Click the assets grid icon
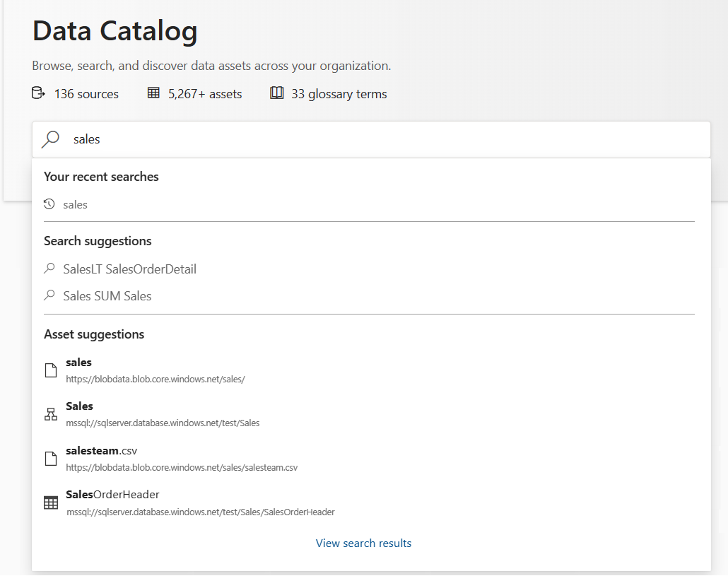The height and width of the screenshot is (576, 728). coord(153,93)
